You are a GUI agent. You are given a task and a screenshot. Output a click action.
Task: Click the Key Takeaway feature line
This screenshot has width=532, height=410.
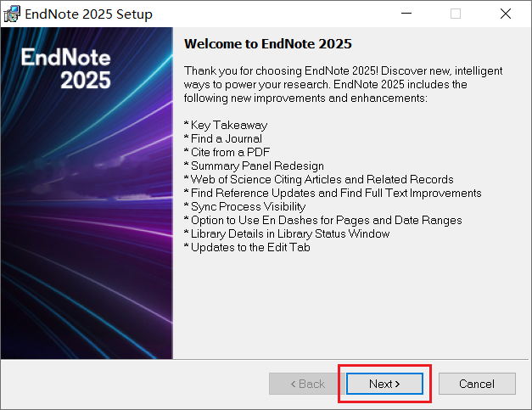tap(226, 125)
